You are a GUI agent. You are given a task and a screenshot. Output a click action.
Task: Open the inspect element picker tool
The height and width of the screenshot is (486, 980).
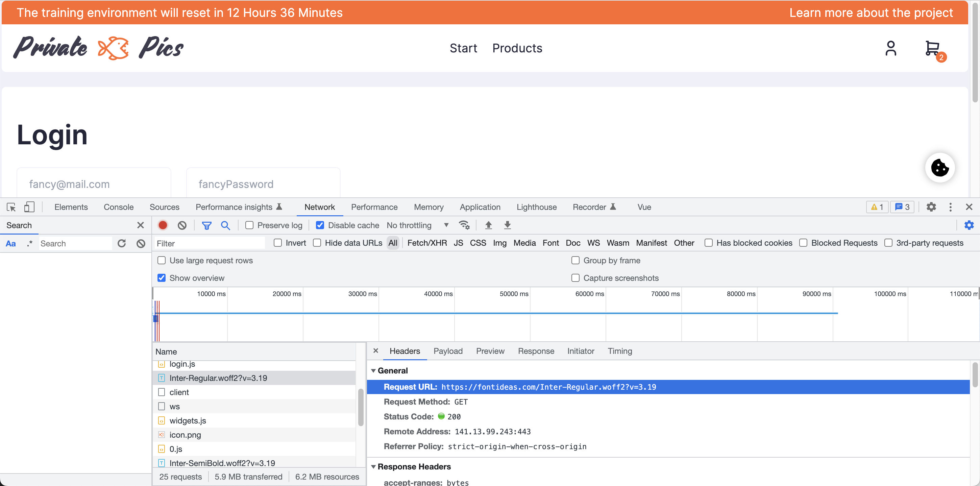pos(11,207)
